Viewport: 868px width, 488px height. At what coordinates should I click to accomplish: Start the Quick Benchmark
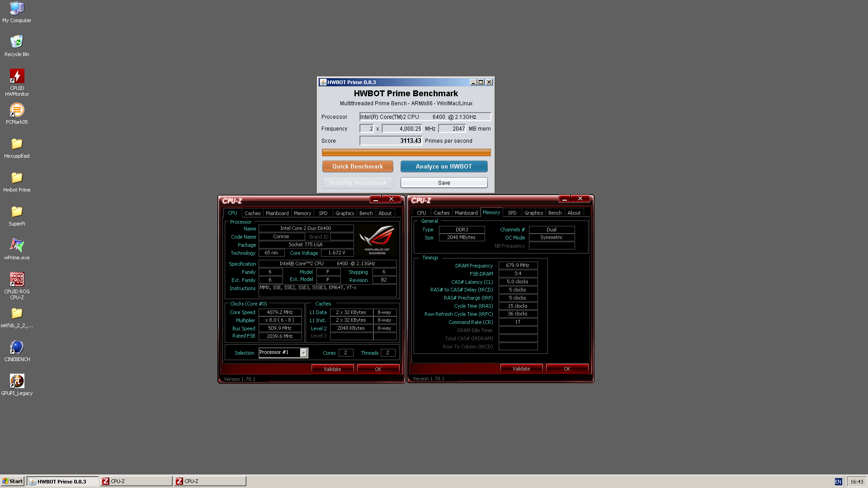point(358,166)
